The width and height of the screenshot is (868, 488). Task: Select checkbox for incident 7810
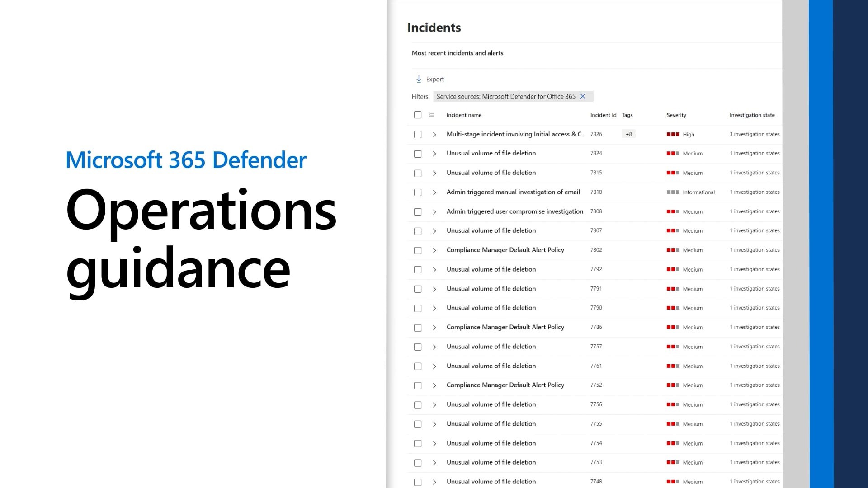pos(418,192)
